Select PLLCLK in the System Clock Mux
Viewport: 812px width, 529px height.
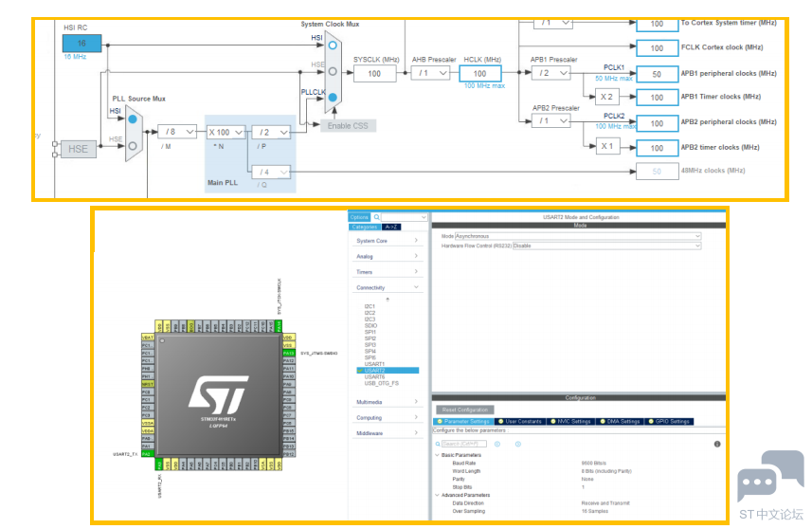(x=333, y=97)
